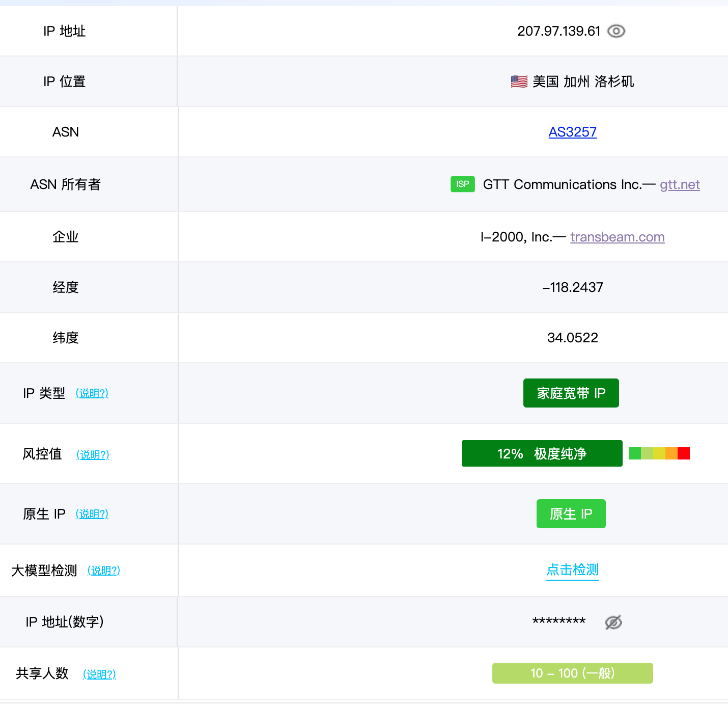This screenshot has width=728, height=704.
Task: Click the IP 类型 row label
Action: (44, 393)
